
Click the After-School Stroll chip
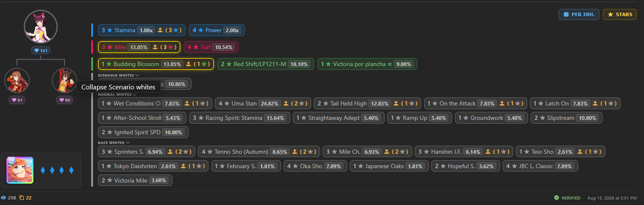[x=142, y=118]
